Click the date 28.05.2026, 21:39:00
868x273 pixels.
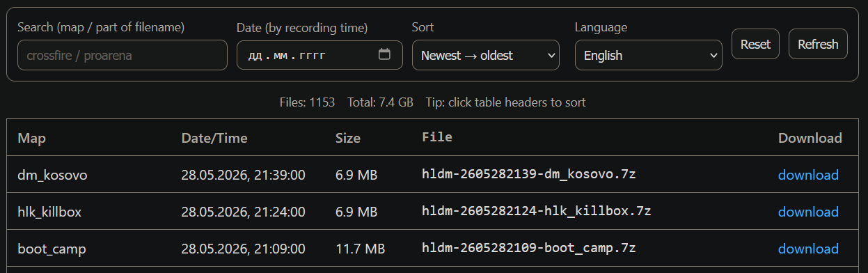[243, 175]
